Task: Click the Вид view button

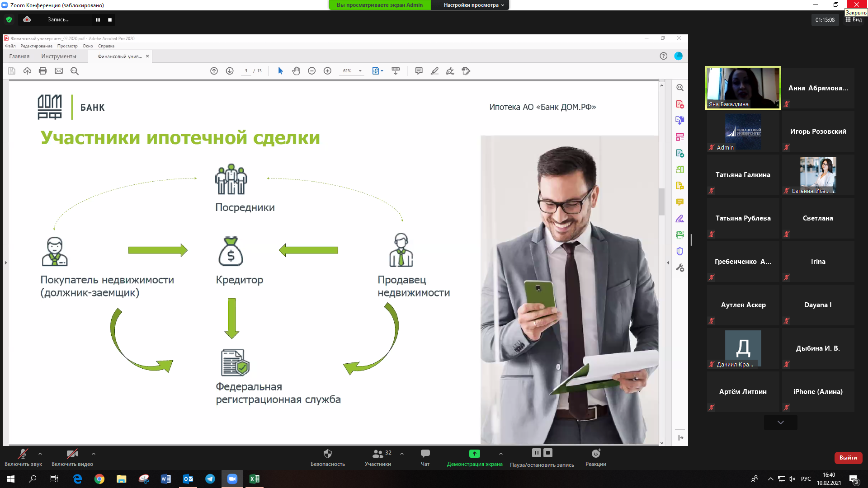Action: (854, 20)
